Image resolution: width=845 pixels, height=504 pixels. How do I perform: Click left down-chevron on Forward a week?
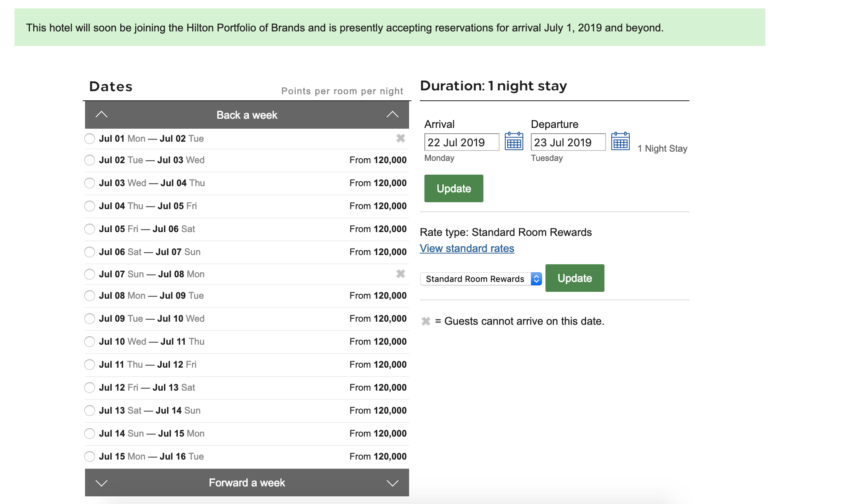102,483
